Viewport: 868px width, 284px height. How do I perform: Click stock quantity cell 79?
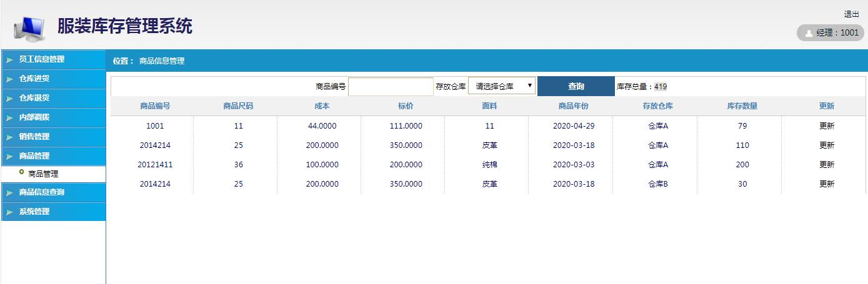(742, 126)
